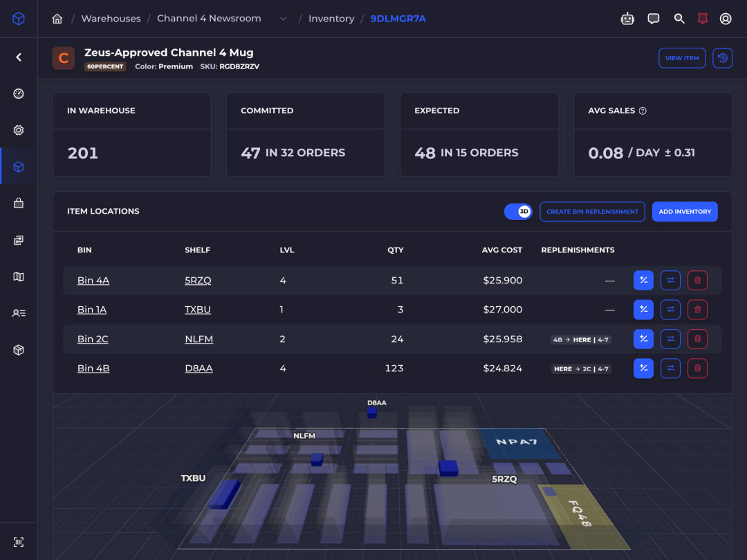Open the Bin 1A link
Viewport: 747px width, 560px height.
tap(92, 310)
